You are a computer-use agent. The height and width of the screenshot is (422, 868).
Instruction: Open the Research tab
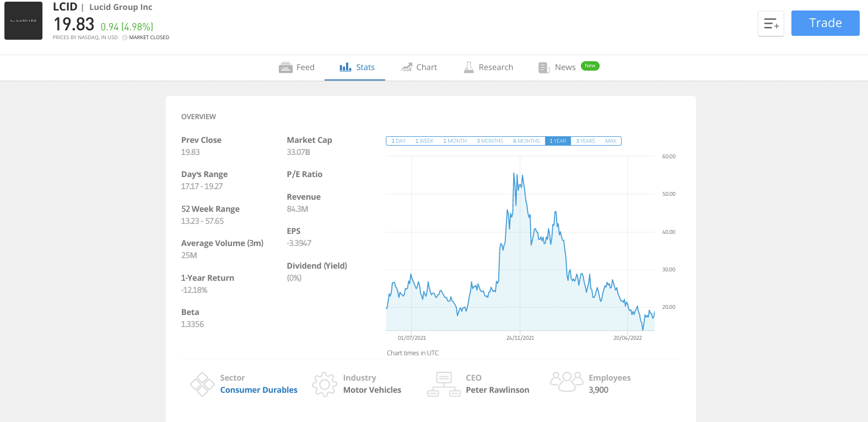pos(488,67)
